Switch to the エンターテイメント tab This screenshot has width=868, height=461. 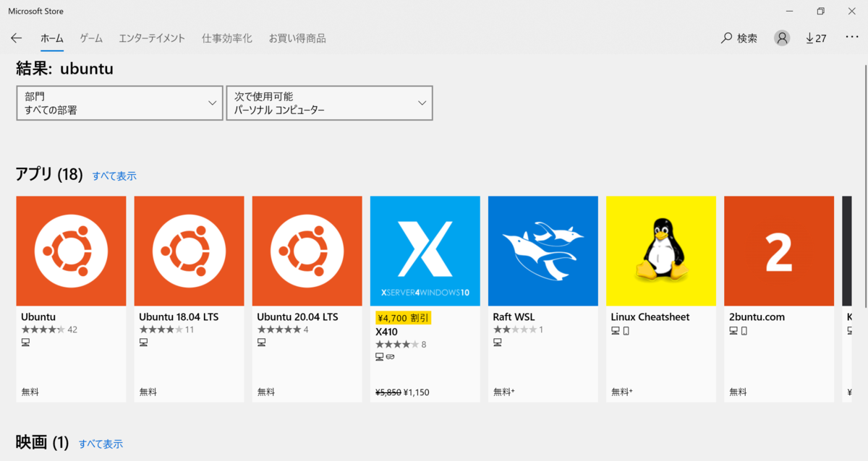pyautogui.click(x=152, y=38)
